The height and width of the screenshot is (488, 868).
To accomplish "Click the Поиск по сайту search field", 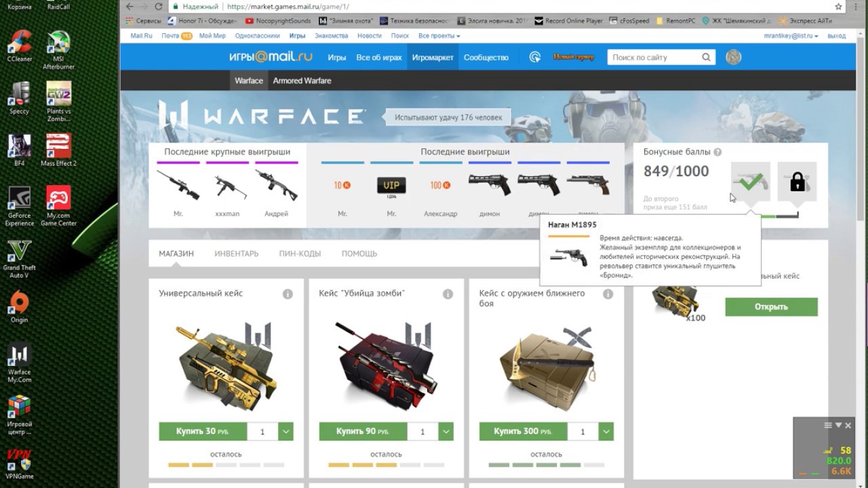I will [x=653, y=58].
